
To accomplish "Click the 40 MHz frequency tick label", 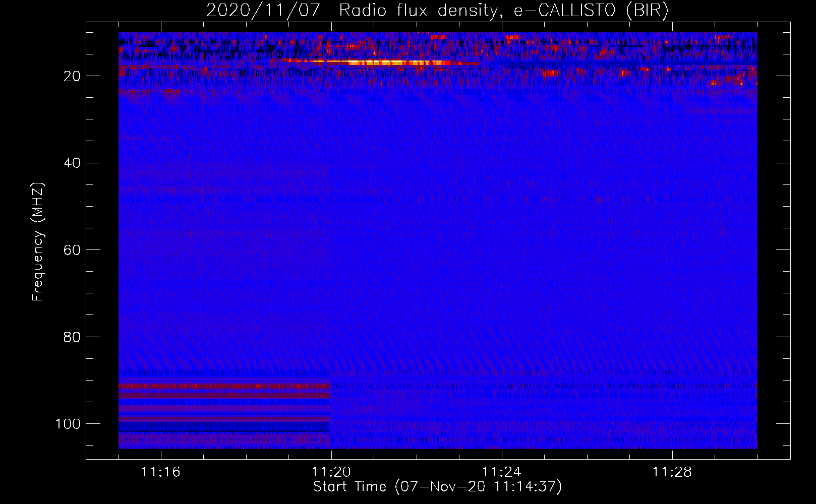I will [x=73, y=163].
